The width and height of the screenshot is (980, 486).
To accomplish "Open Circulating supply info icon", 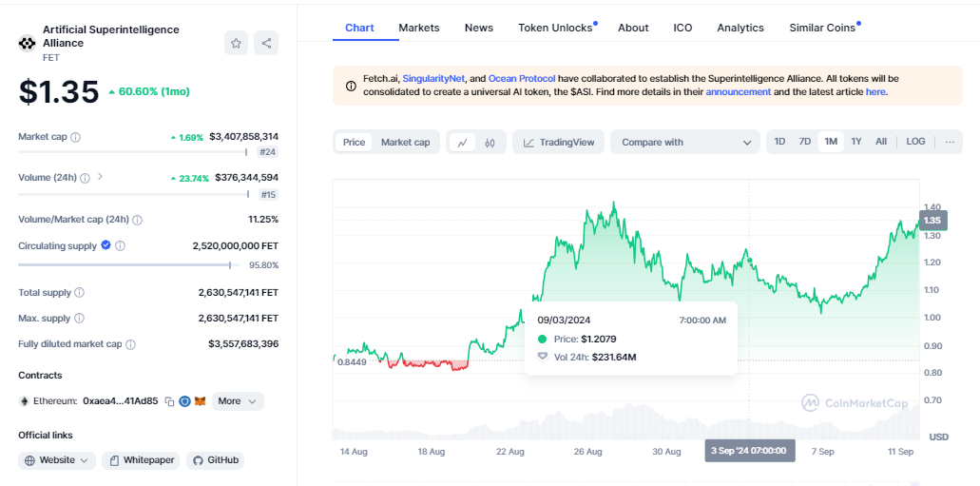I will 120,245.
